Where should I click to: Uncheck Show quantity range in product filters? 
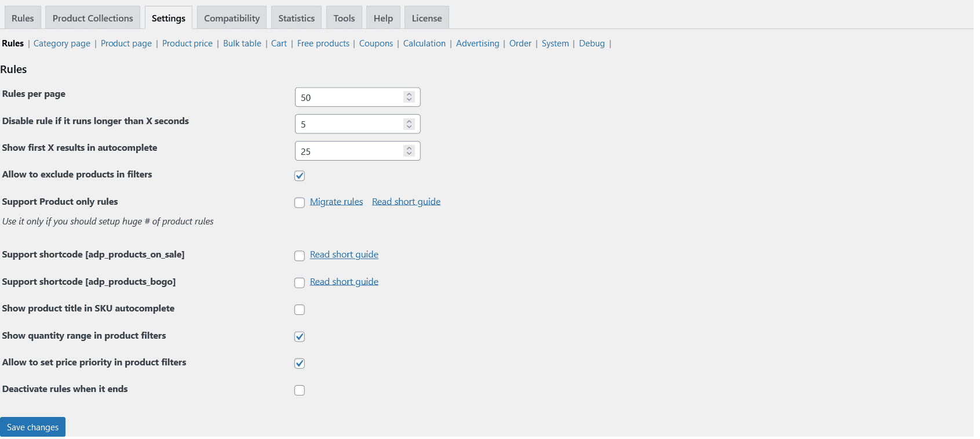coord(300,336)
